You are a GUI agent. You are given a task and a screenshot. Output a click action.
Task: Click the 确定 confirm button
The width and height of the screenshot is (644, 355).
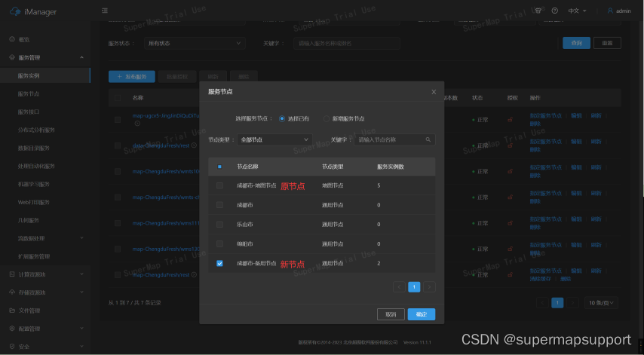421,314
